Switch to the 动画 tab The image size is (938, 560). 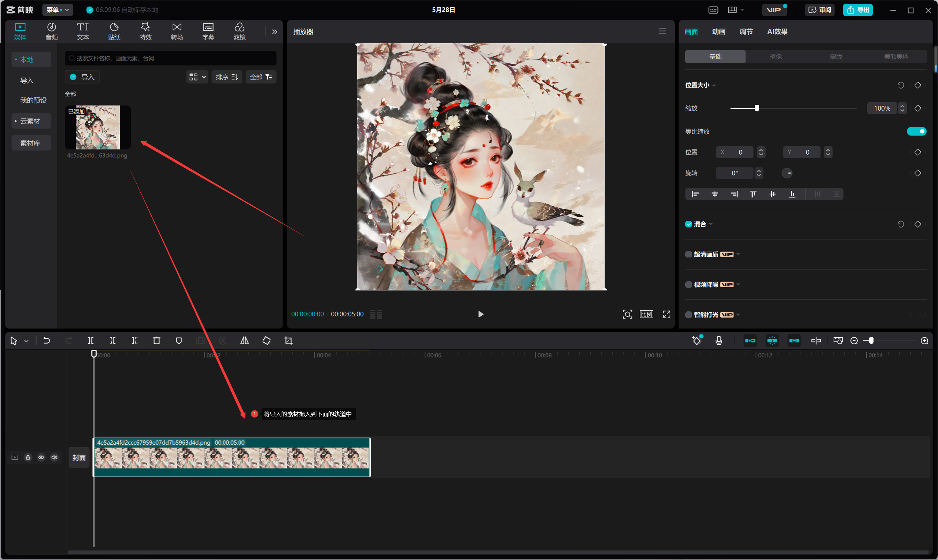tap(718, 32)
